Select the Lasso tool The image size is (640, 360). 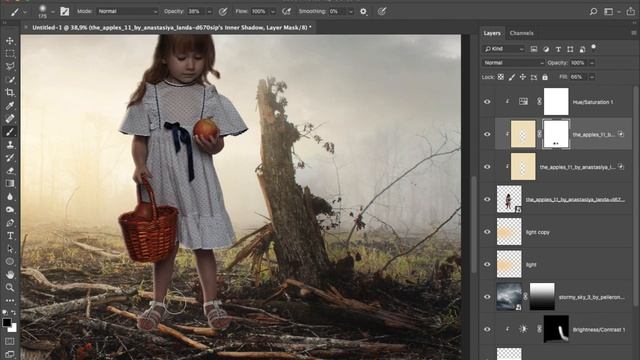[x=10, y=67]
